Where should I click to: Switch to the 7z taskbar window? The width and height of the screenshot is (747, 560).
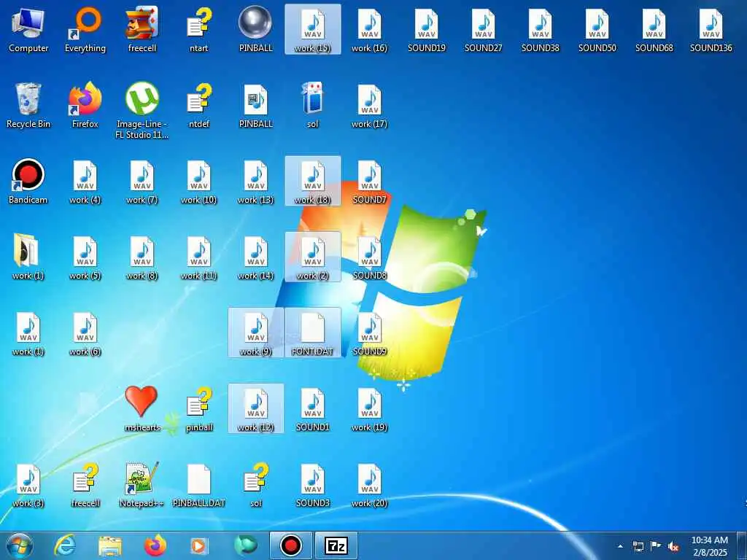(x=336, y=545)
